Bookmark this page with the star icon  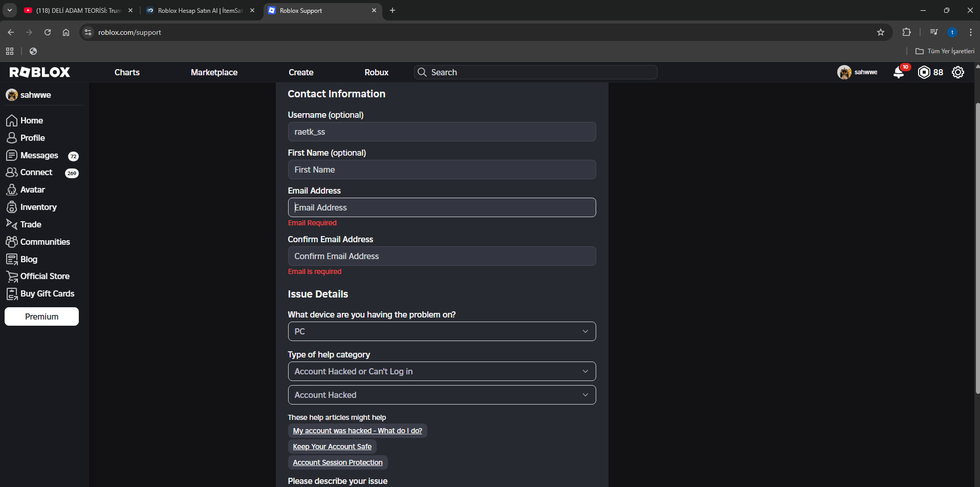(881, 32)
